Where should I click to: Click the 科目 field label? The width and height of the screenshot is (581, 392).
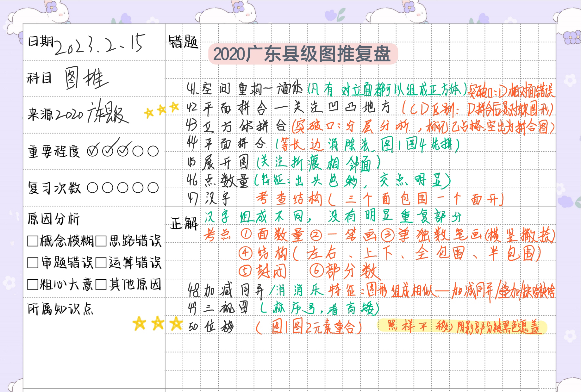[39, 78]
